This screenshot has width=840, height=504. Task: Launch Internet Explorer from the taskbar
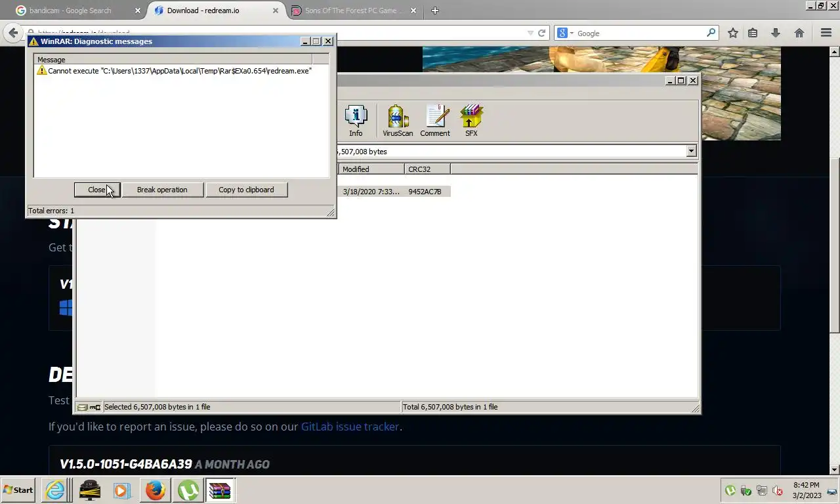point(55,490)
